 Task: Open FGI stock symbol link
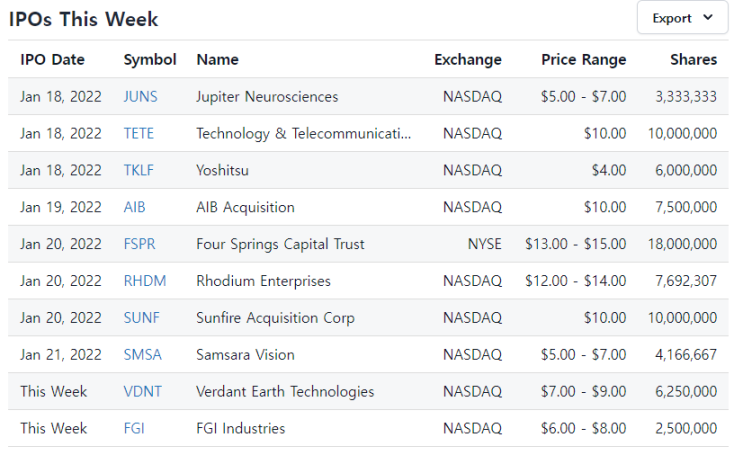[134, 429]
